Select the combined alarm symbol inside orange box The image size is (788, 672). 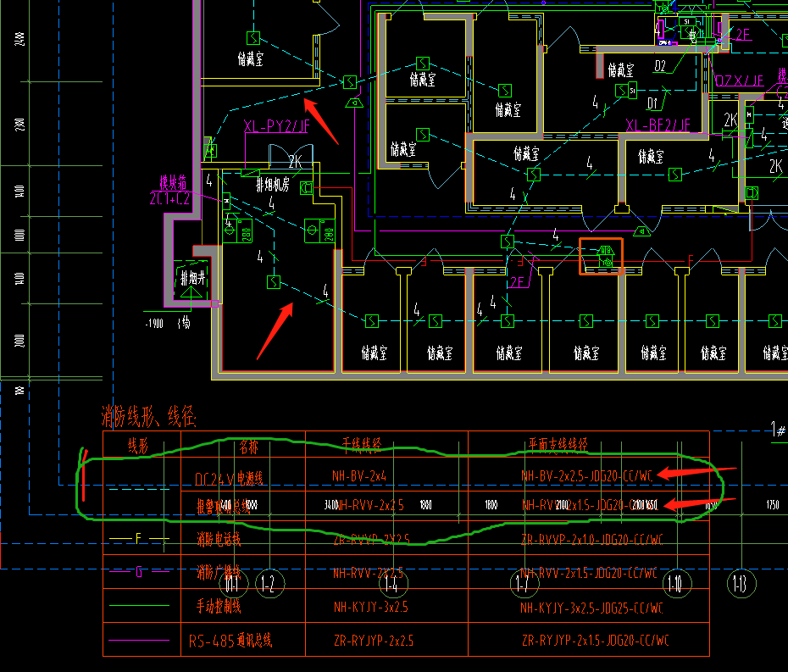606,256
